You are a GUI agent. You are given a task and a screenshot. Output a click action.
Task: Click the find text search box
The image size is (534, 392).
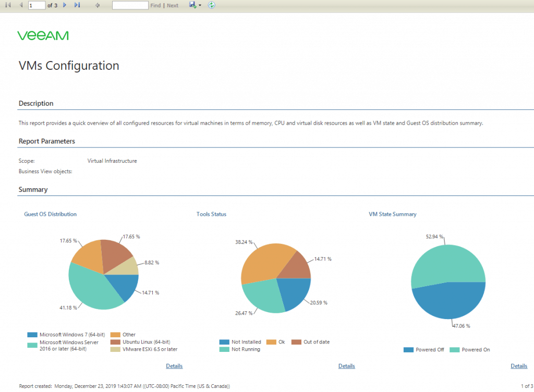click(x=130, y=5)
